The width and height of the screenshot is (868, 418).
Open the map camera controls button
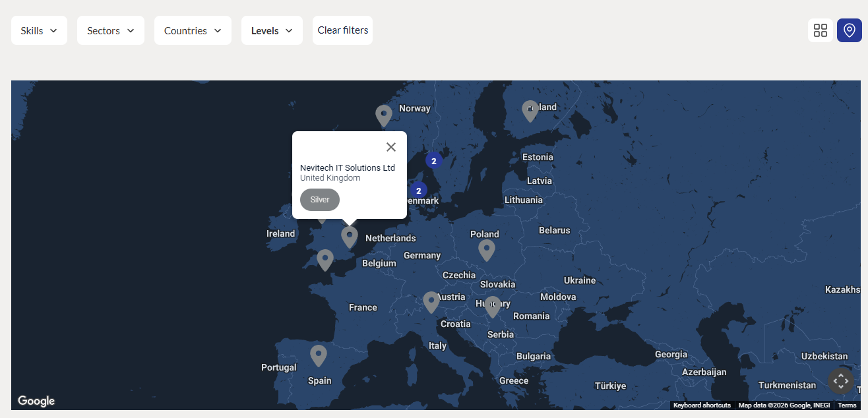pyautogui.click(x=840, y=380)
